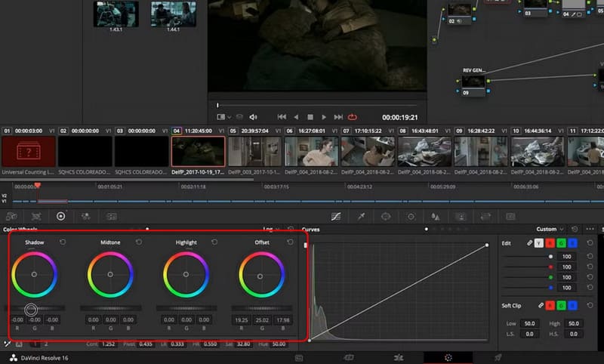Toggle Soft Clip channel link
This screenshot has height=364, width=604.
pos(541,305)
